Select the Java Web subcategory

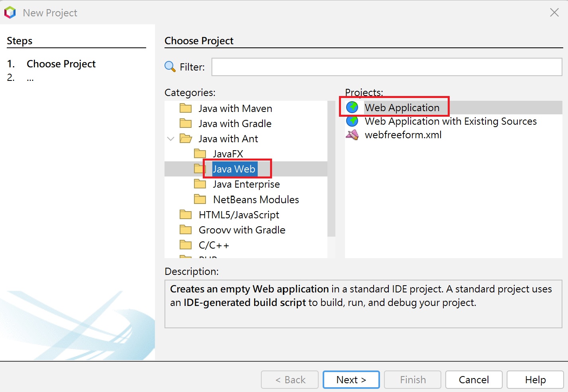(234, 169)
